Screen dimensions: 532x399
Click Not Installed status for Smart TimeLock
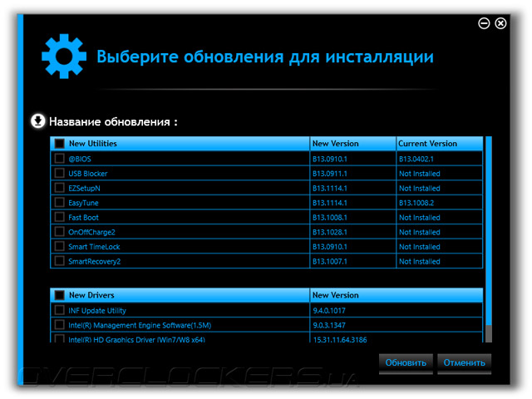click(419, 247)
